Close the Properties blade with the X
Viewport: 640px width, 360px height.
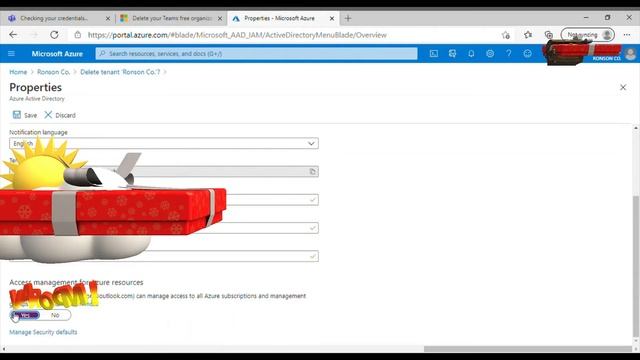pos(623,87)
